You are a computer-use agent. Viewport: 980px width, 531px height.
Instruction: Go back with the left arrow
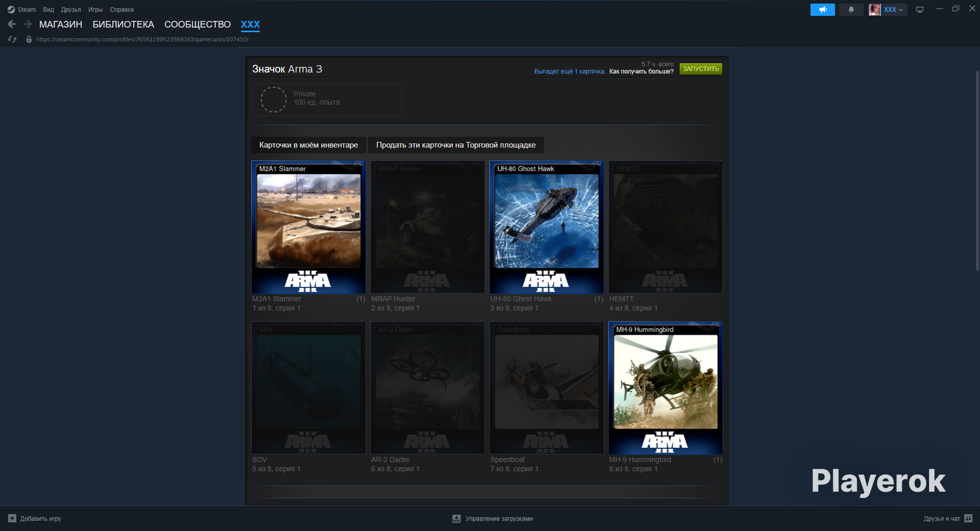click(12, 24)
